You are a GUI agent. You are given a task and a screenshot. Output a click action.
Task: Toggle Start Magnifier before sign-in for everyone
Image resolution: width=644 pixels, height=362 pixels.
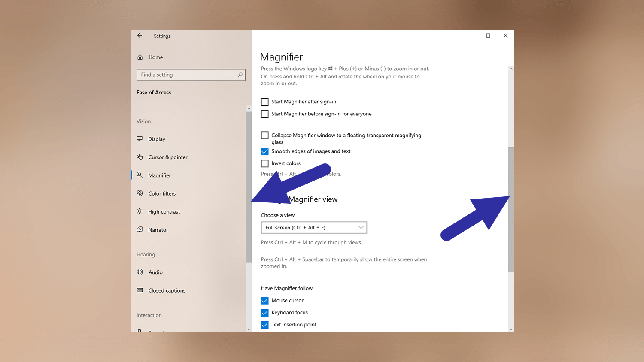point(264,114)
